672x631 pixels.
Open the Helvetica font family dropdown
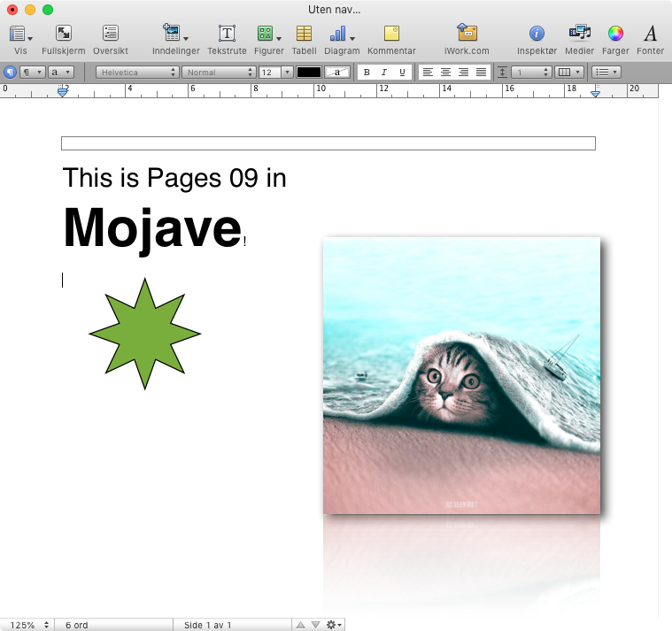(137, 73)
